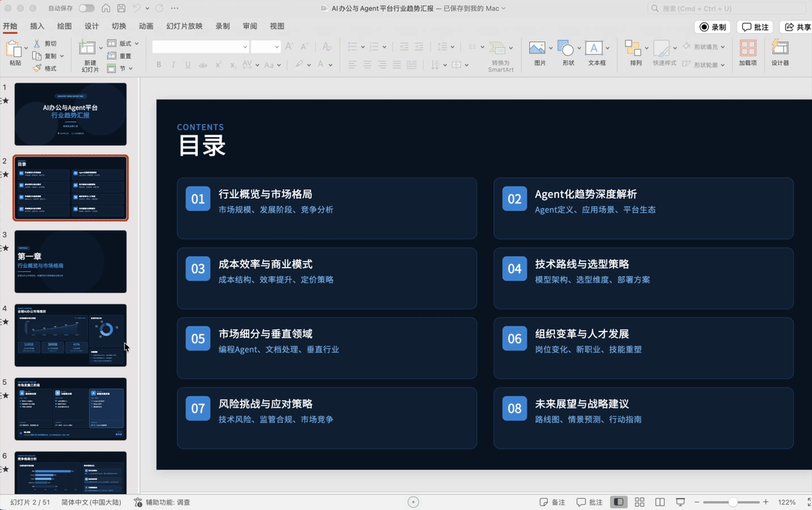812x510 pixels.
Task: Click the Comments (批注) button at top right
Action: (755, 27)
